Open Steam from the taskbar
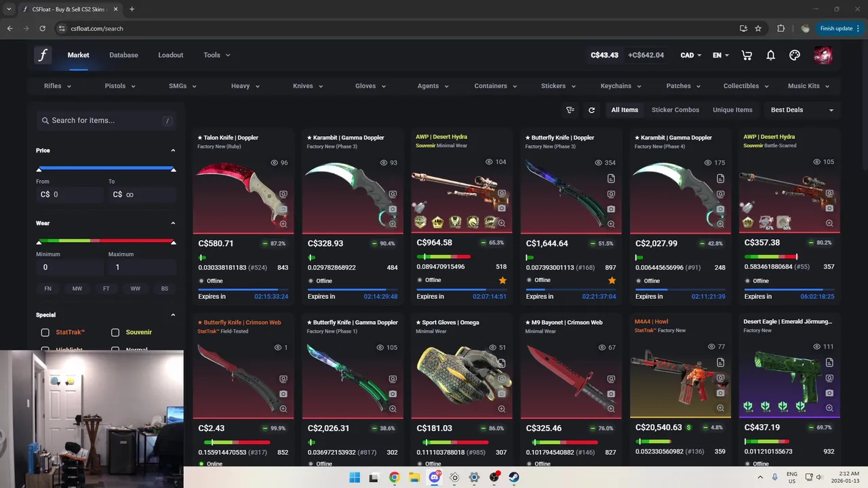The image size is (868, 488). coord(514,477)
